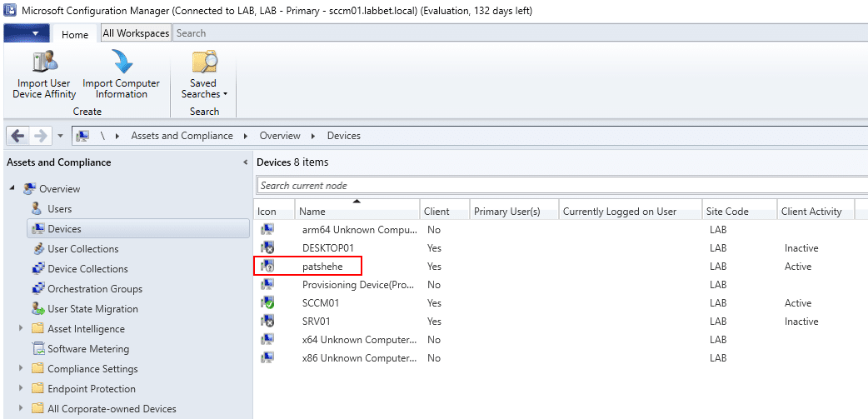Open the Orchestration Groups node icon
868x419 pixels.
click(x=38, y=289)
